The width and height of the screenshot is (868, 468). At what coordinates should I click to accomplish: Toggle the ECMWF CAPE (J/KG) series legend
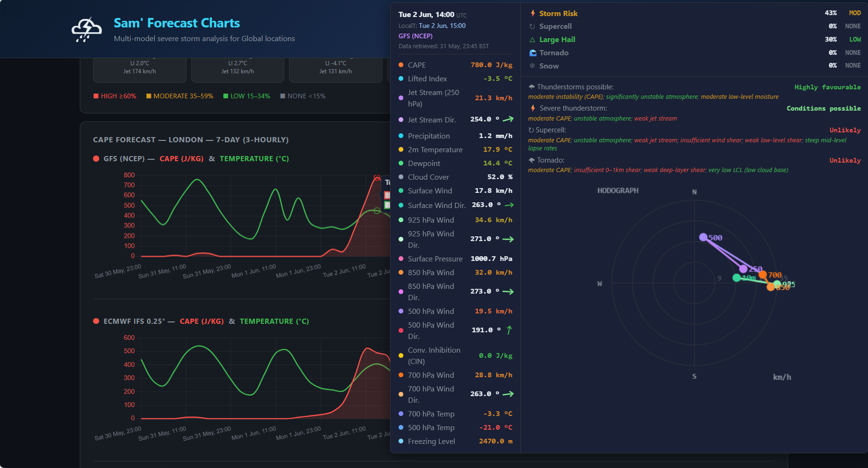(202, 321)
